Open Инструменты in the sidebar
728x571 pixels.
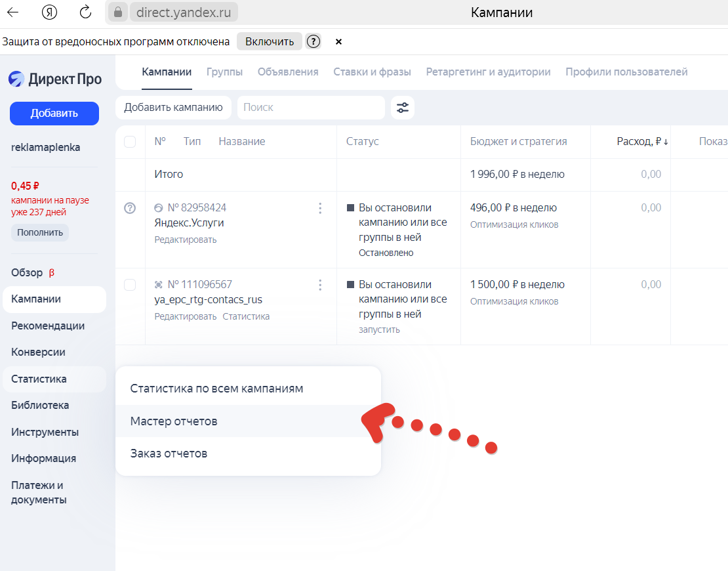tap(45, 432)
